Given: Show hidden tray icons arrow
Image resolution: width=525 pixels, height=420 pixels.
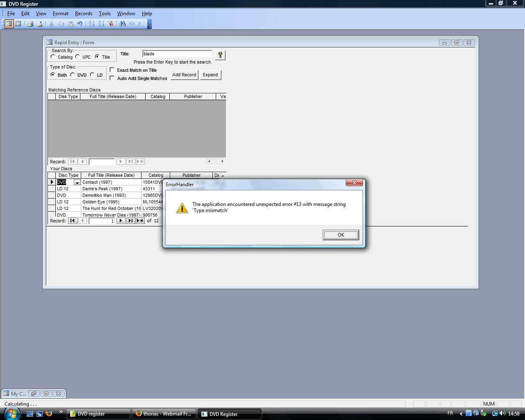Looking at the screenshot, I should [x=461, y=414].
